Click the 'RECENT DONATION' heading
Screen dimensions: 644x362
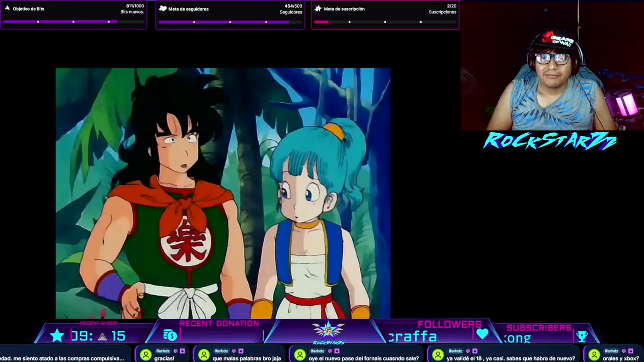219,323
